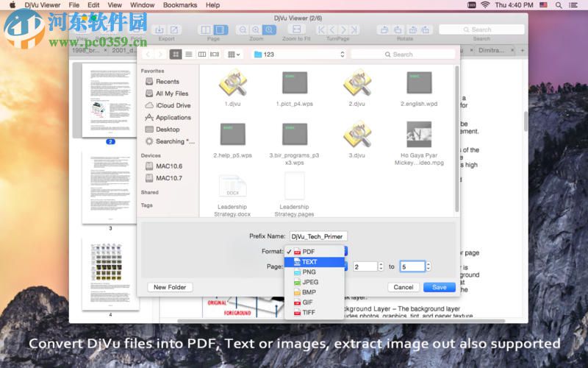Click the Wi-Fi icon in the menu bar
Viewport: 588px width, 368px height.
(x=485, y=5)
